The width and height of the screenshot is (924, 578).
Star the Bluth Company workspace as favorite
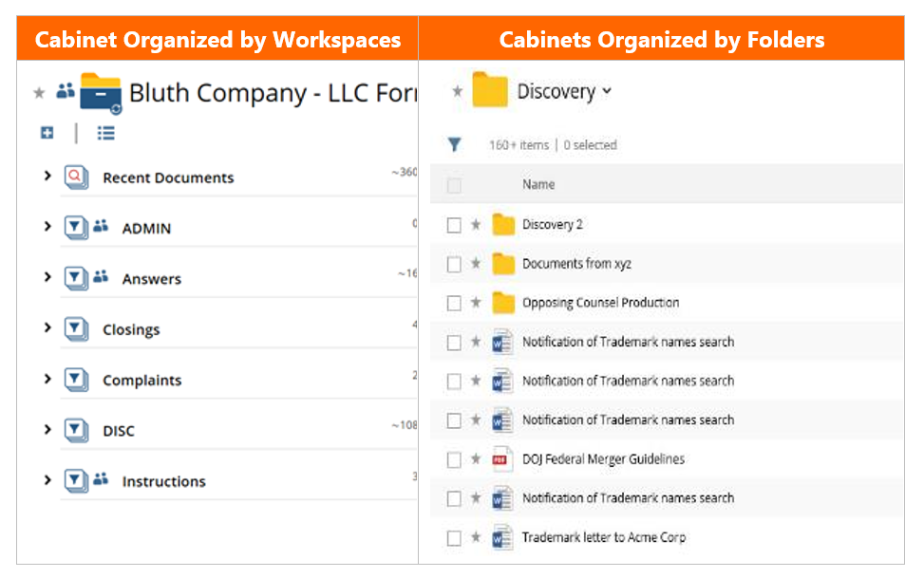click(x=39, y=93)
